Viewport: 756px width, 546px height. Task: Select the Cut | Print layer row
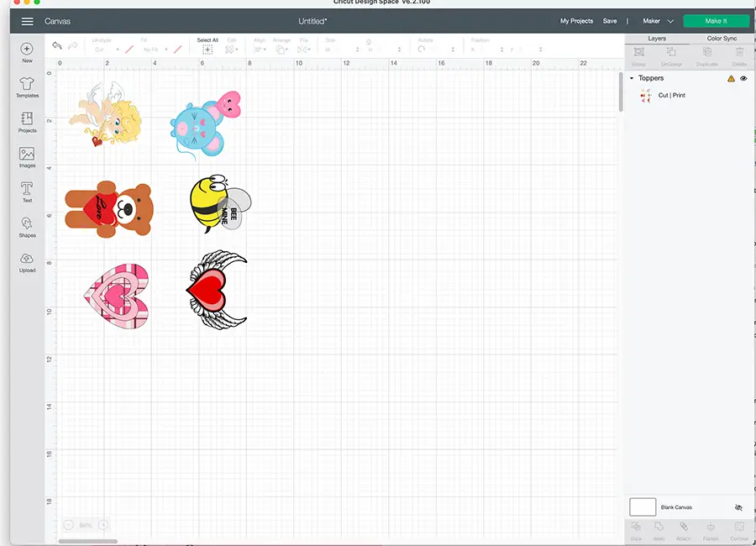pos(690,95)
